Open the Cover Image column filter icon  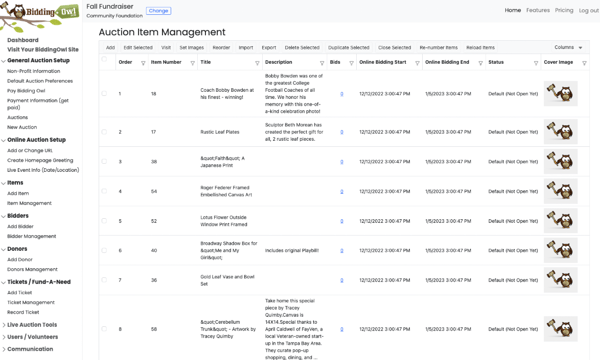[584, 63]
